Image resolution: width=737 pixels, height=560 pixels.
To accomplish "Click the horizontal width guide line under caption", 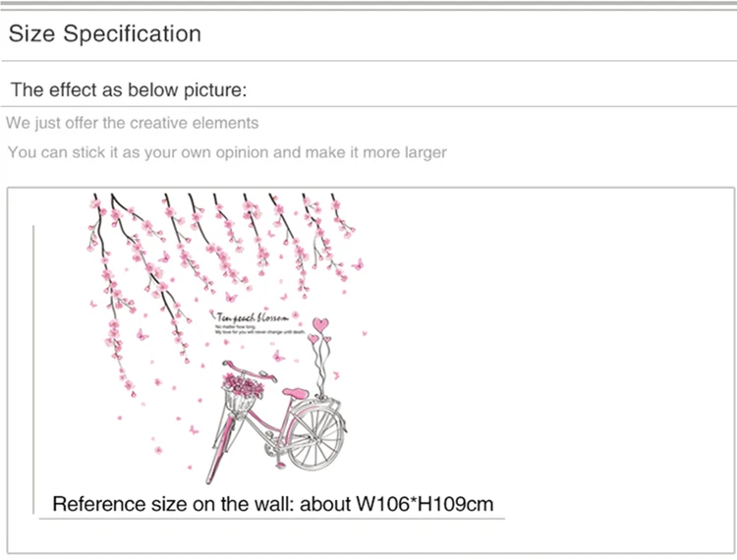I will pos(271,519).
